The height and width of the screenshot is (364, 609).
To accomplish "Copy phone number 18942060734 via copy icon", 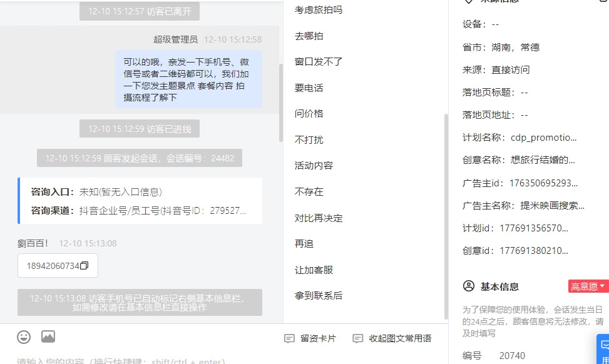I will pyautogui.click(x=84, y=265).
